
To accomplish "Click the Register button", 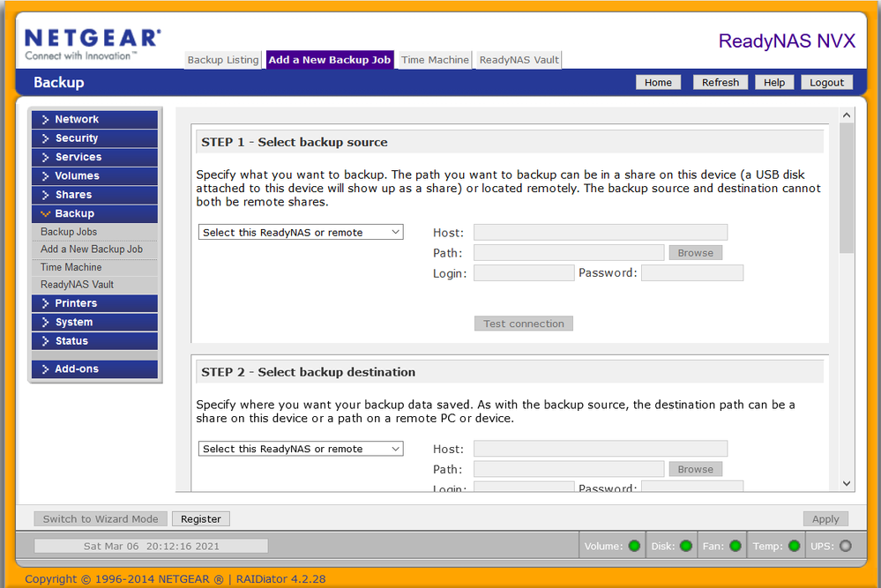I will pos(200,519).
